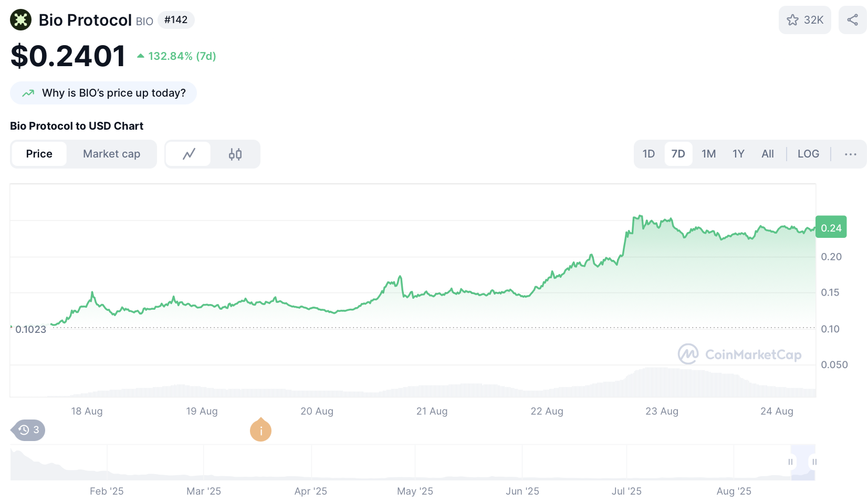Switch chart to Market cap

[x=111, y=154]
